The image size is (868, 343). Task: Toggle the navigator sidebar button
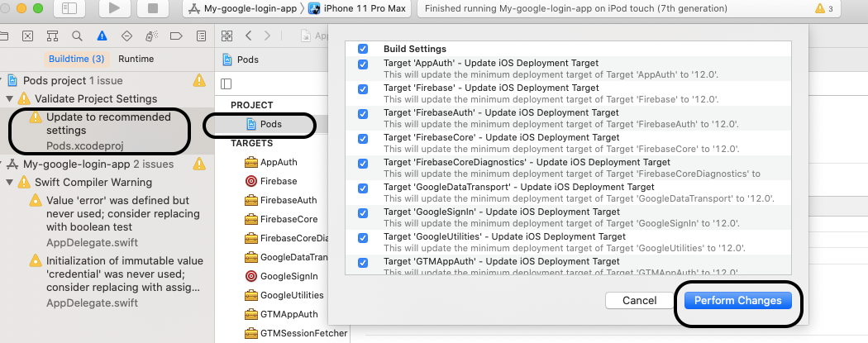[x=69, y=8]
